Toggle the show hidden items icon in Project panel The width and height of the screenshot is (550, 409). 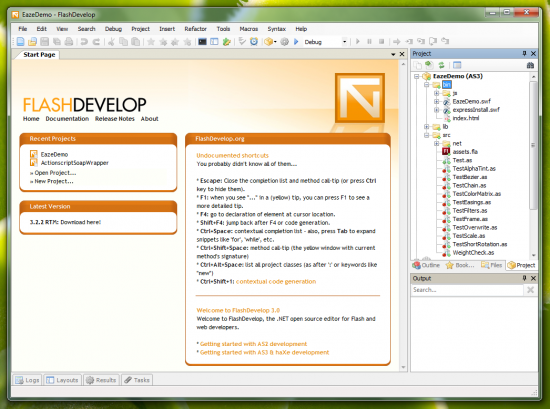pyautogui.click(x=457, y=65)
